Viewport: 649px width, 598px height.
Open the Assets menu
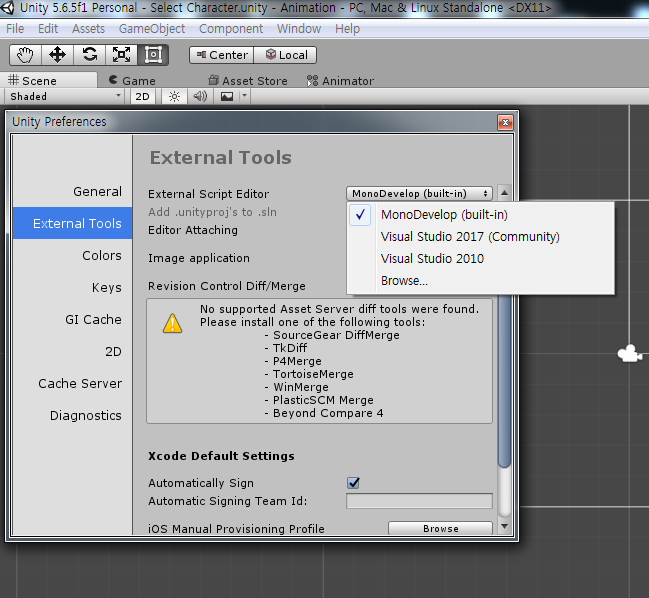coord(88,29)
